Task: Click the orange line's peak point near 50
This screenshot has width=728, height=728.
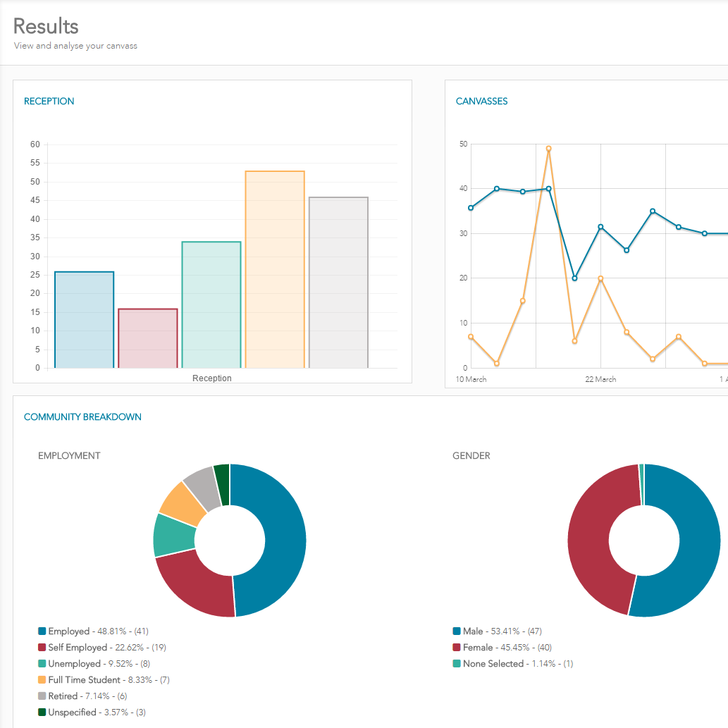Action: coord(548,149)
